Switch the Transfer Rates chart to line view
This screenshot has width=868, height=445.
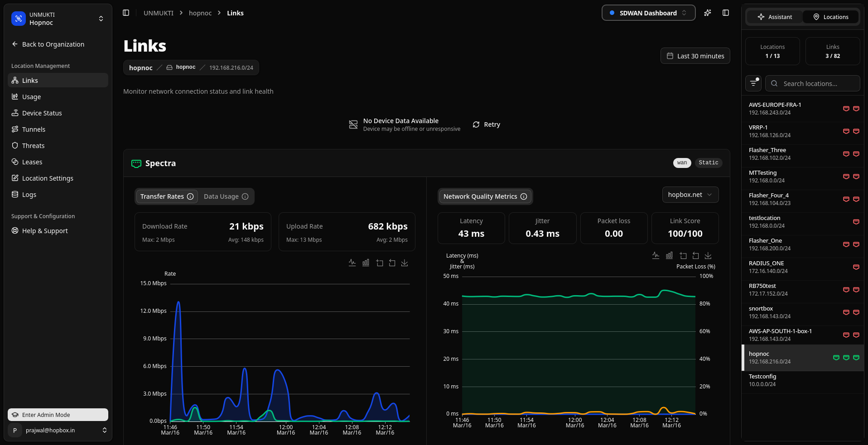click(352, 263)
